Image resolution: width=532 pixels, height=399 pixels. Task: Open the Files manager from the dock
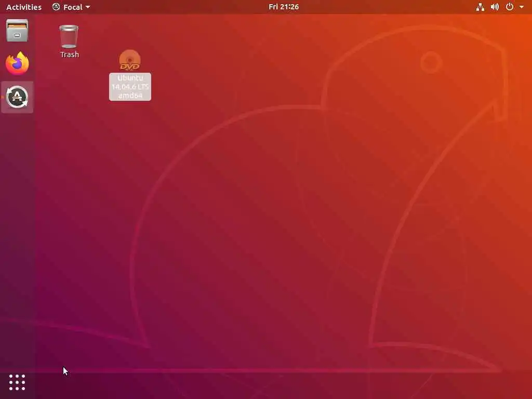click(17, 31)
